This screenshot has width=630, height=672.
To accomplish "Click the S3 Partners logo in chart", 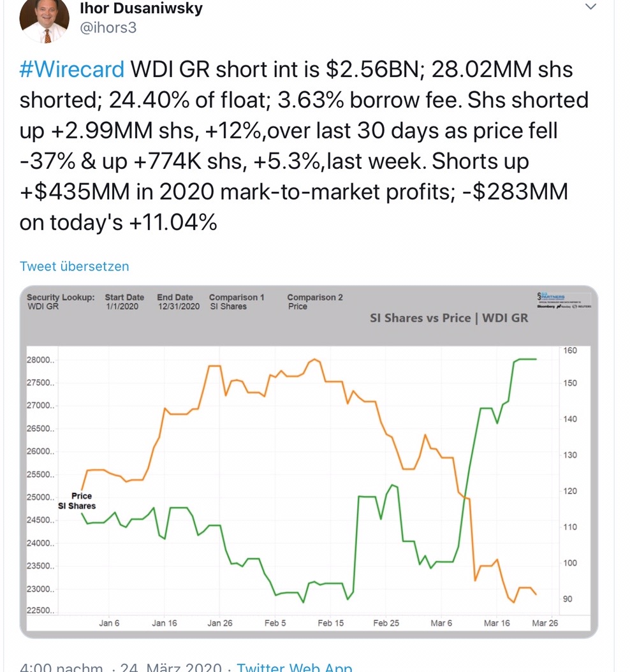I will click(x=564, y=300).
